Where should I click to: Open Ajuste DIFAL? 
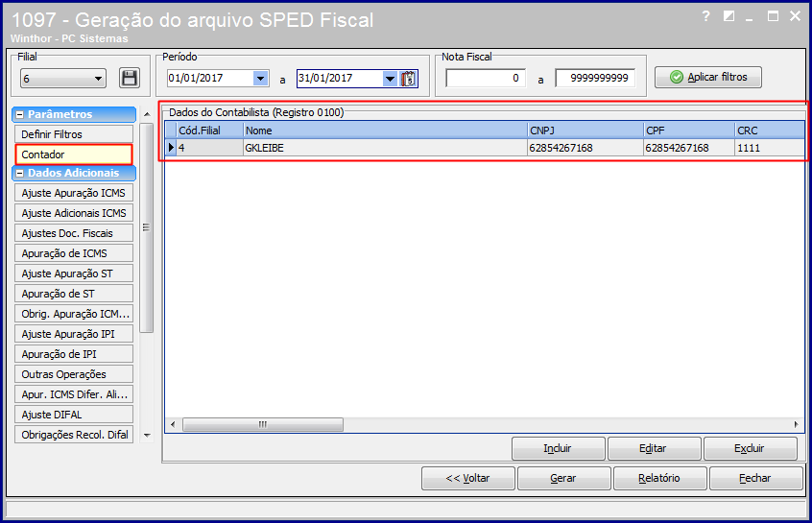[74, 415]
